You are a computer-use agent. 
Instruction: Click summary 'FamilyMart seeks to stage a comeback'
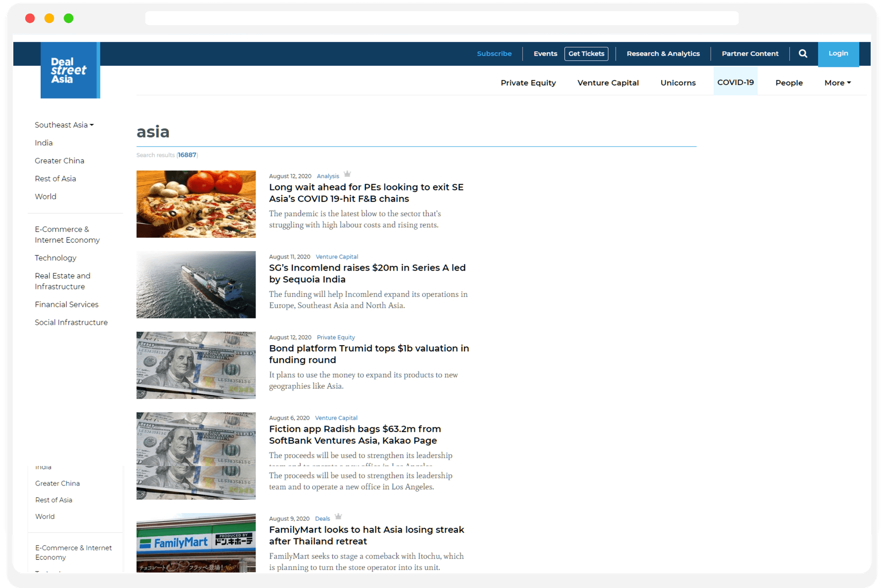366,561
